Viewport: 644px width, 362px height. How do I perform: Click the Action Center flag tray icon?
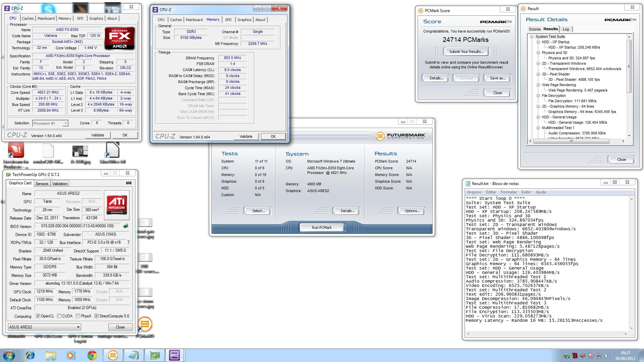(x=591, y=356)
